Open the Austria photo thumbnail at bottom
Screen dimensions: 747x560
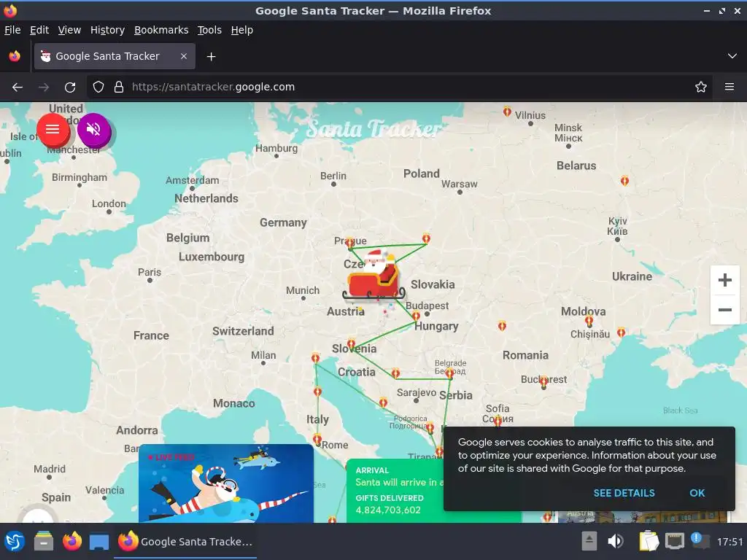click(x=643, y=517)
